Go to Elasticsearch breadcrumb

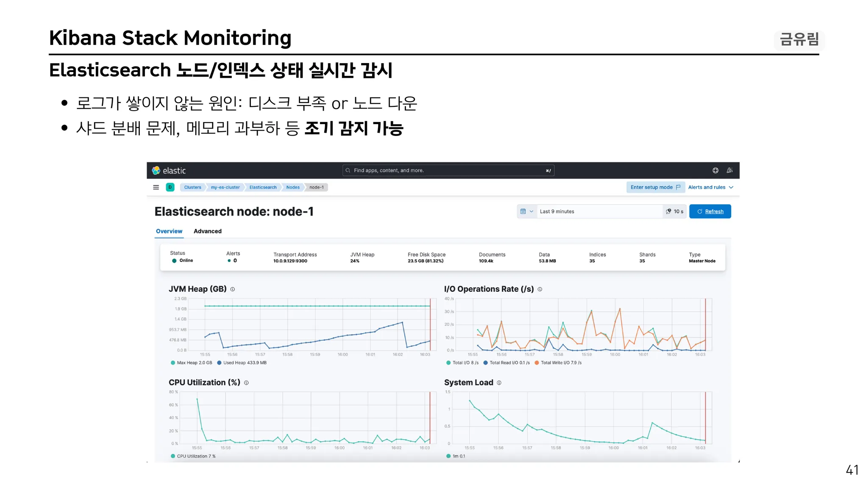coord(263,187)
